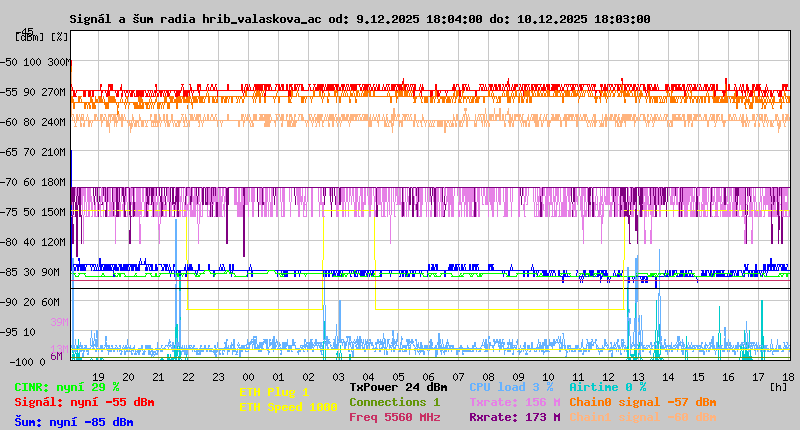Select the green Connections 1 legend entry

394,402
